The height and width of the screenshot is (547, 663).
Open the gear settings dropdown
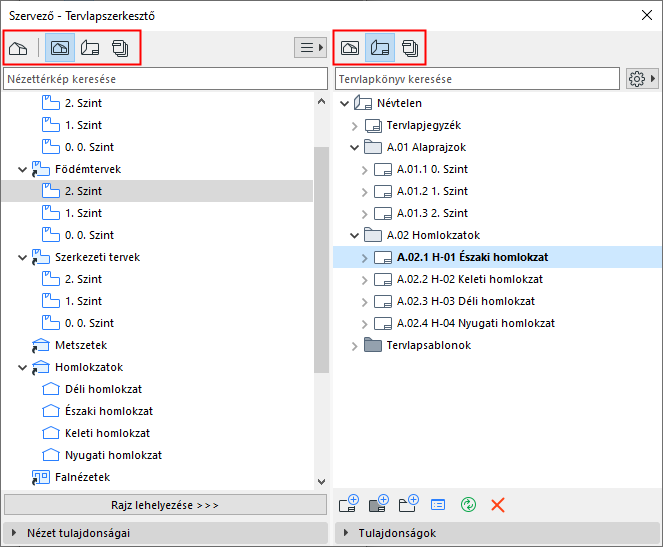[x=642, y=79]
